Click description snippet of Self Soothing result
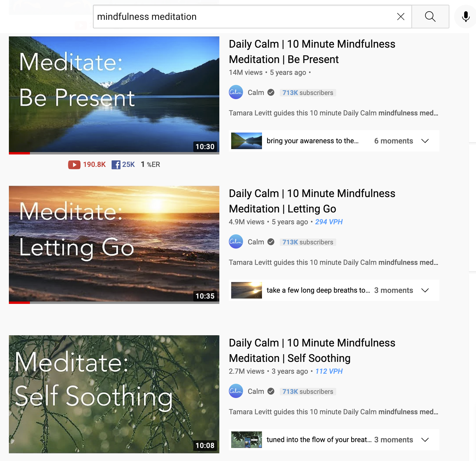The width and height of the screenshot is (476, 461). (x=333, y=412)
